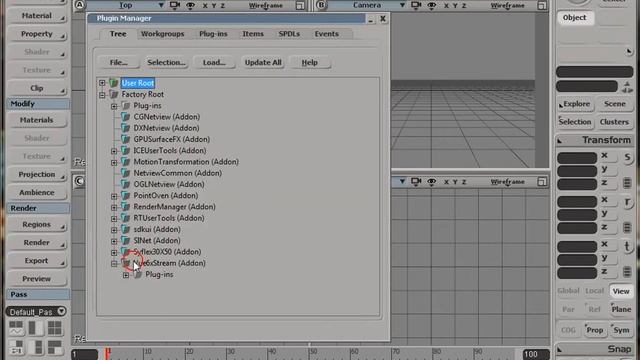Open the Export menu in Render section
Screen dimensions: 640x360
pyautogui.click(x=37, y=260)
